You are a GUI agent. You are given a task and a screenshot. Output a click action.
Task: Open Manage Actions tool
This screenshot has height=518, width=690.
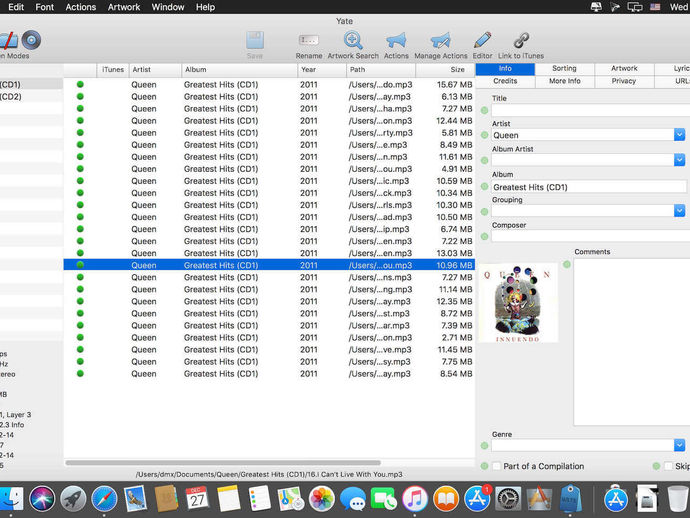click(440, 40)
